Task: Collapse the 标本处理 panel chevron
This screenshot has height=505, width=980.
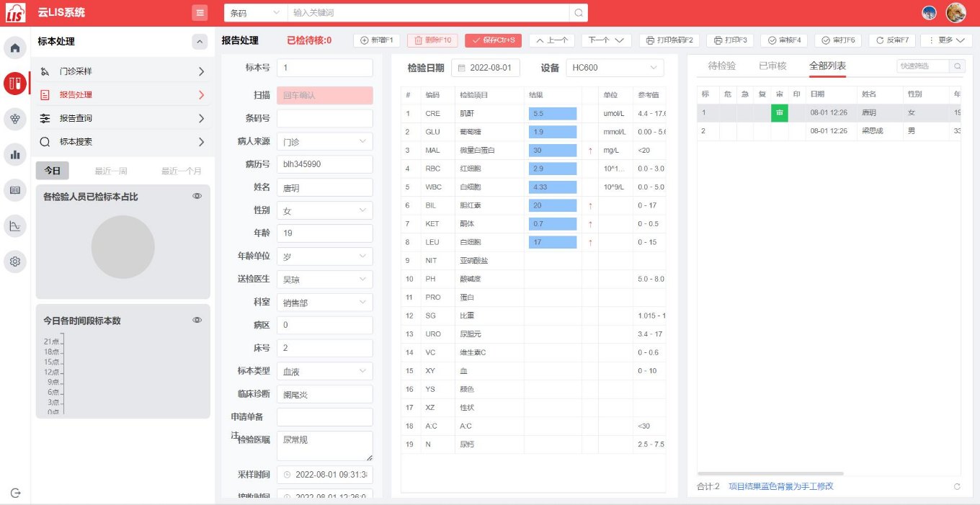Action: [x=200, y=42]
